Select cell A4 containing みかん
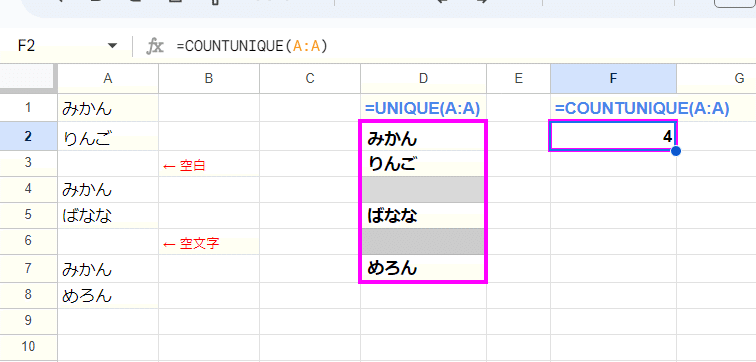Screen dimensions: 756x362 pos(108,189)
